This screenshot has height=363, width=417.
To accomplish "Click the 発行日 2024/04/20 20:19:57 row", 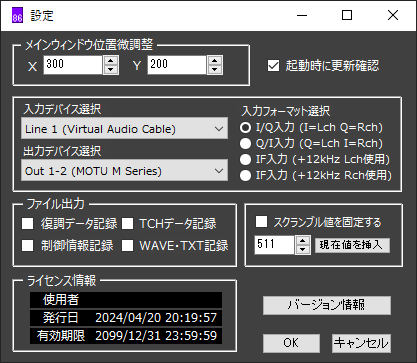I will click(126, 318).
